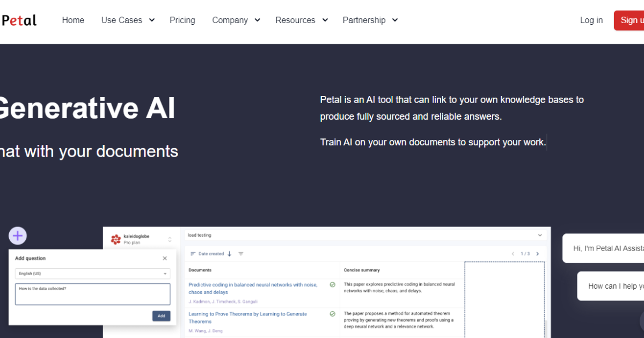Click the Train AI on your own documents text
644x338 pixels.
point(433,142)
